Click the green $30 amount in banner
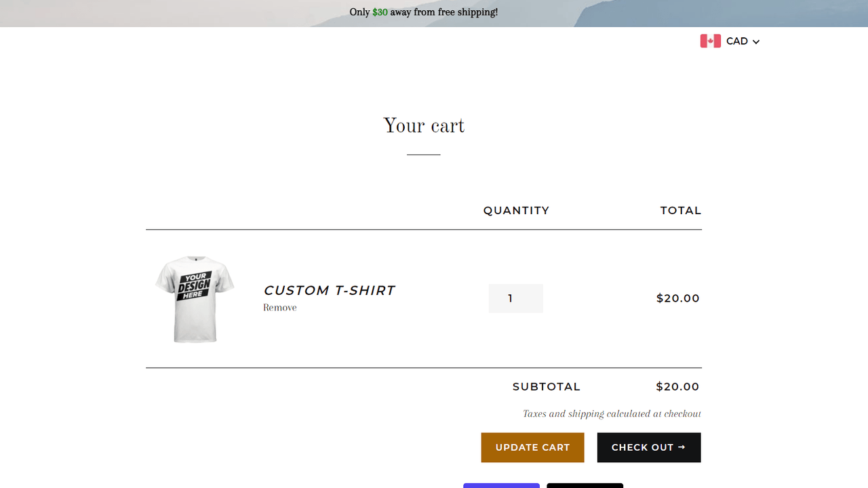Screen dimensions: 868x488 click(380, 12)
